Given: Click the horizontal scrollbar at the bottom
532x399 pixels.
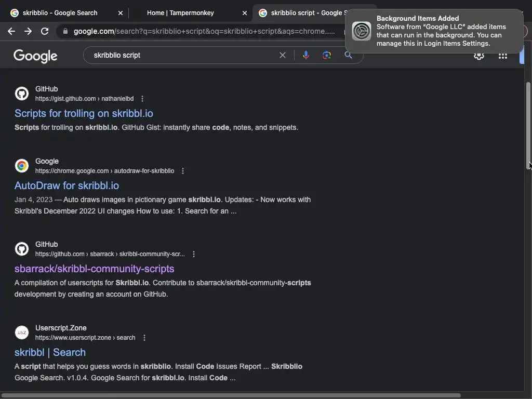Looking at the screenshot, I should (x=231, y=395).
